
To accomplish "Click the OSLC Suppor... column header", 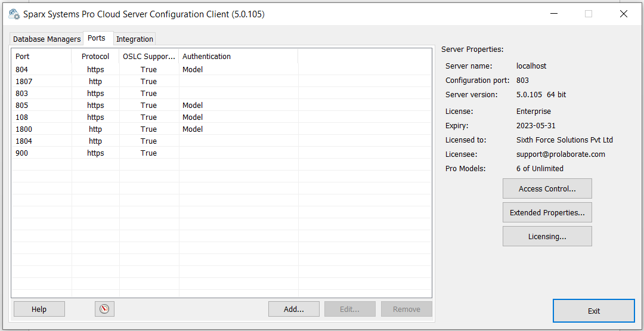I will point(149,56).
